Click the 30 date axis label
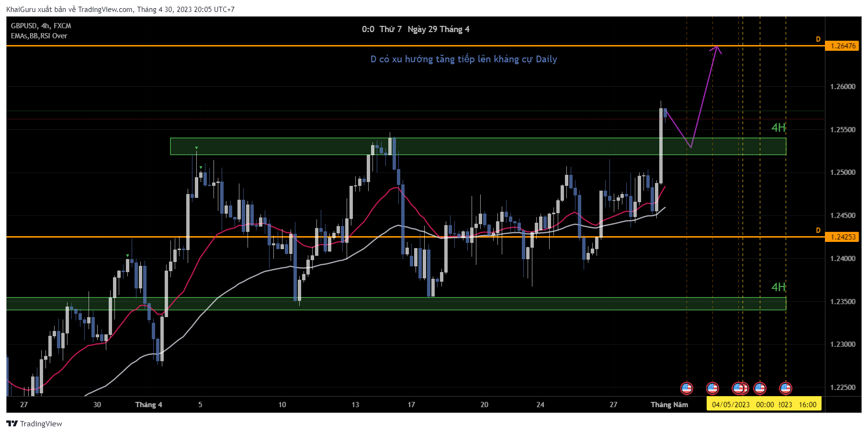Screen dimensions: 868x434 (x=97, y=405)
